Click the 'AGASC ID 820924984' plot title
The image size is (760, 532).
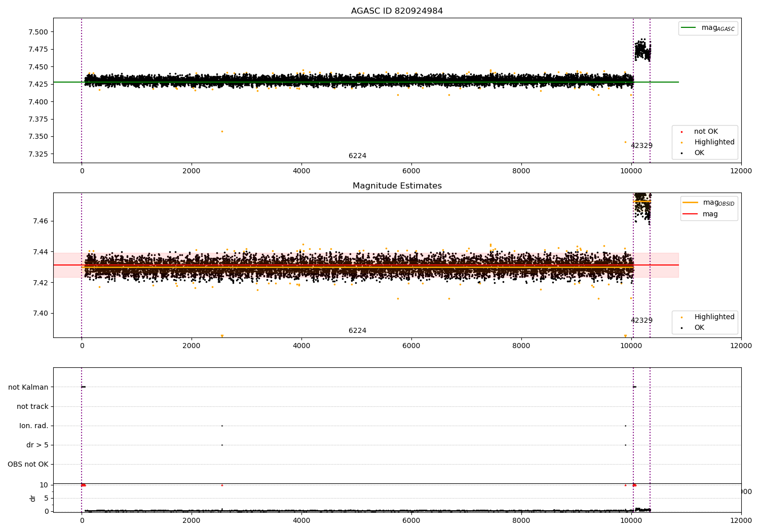(x=397, y=11)
